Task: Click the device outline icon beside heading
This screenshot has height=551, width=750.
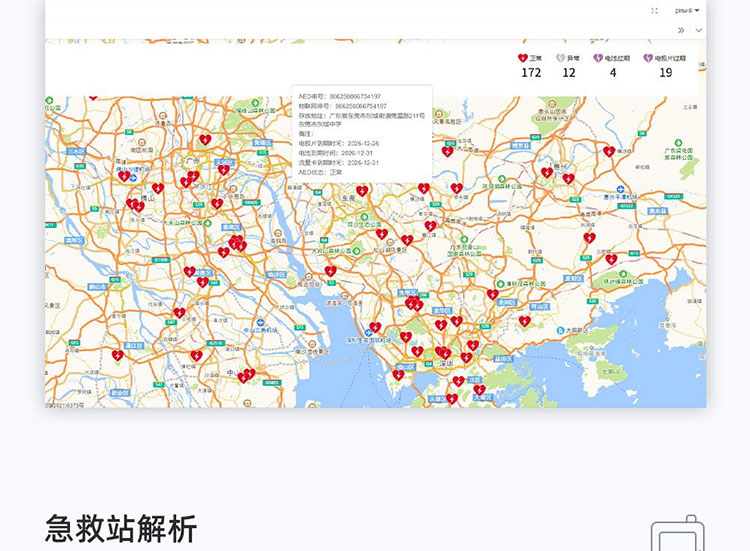Action: (x=676, y=534)
